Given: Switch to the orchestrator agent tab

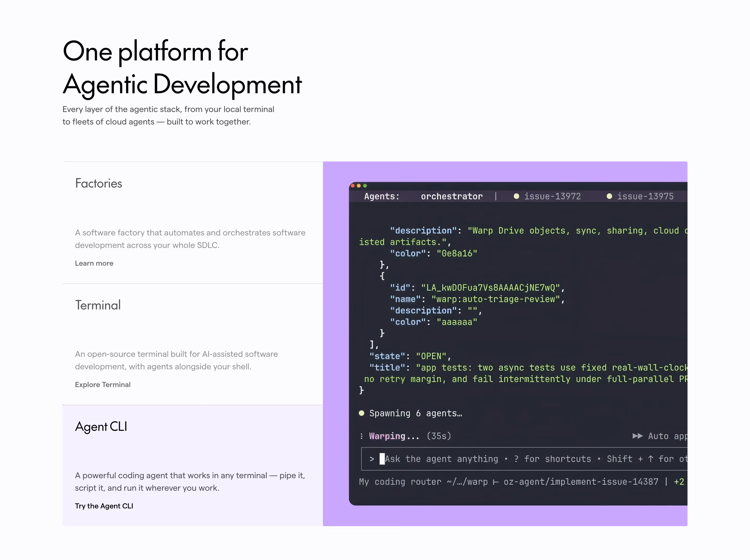Looking at the screenshot, I should tap(452, 196).
